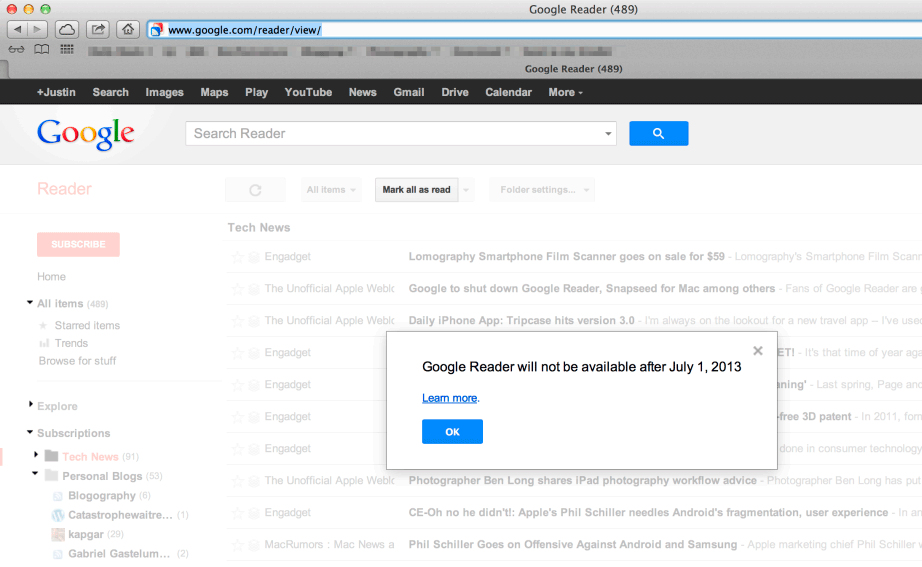Click OK in the shutdown dialog
This screenshot has height=567, width=922.
[x=452, y=432]
